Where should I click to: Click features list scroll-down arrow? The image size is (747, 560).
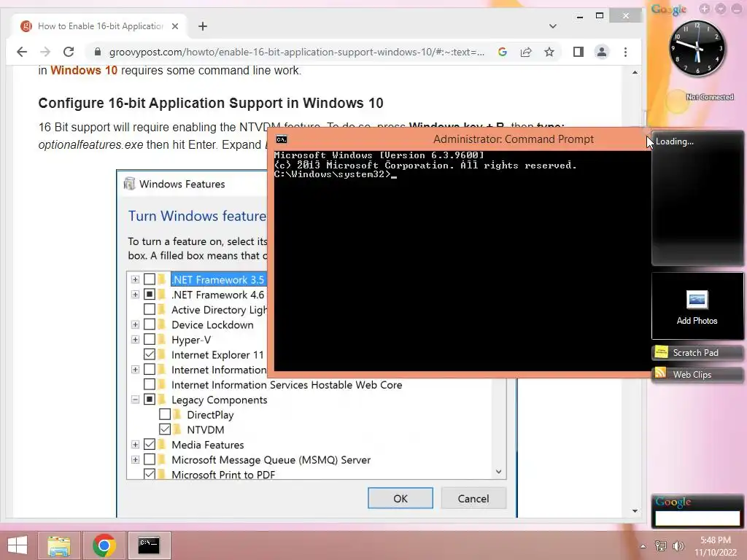click(498, 472)
